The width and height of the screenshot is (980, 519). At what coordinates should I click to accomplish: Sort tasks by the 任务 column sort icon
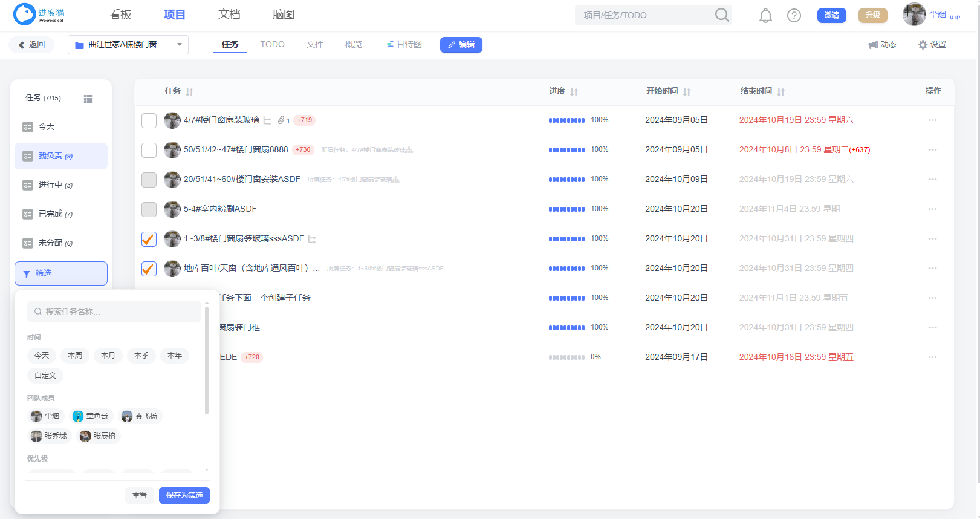click(x=190, y=92)
